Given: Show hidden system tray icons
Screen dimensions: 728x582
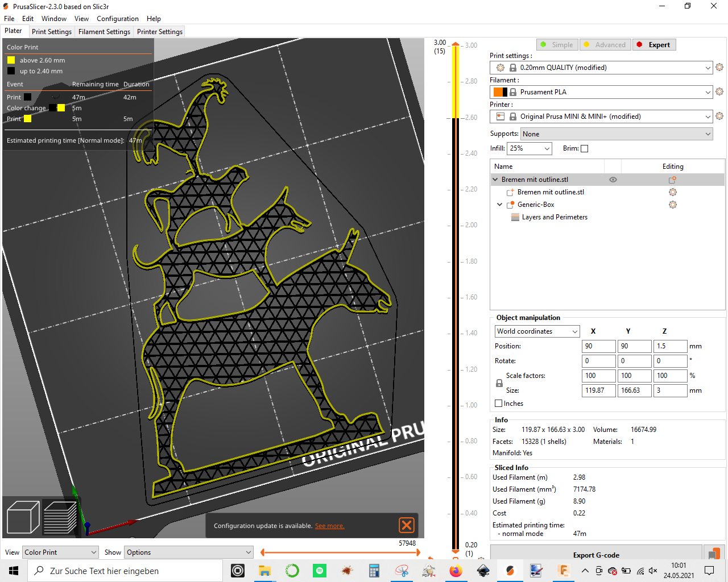Looking at the screenshot, I should 585,571.
